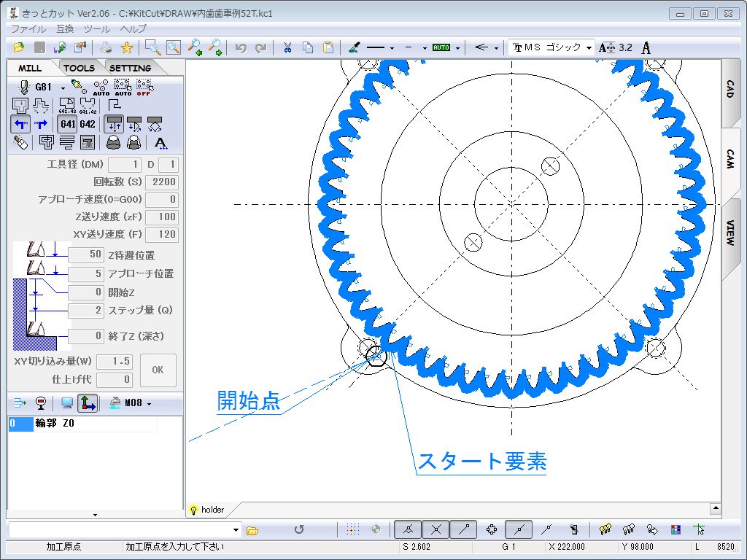The height and width of the screenshot is (560, 747).
Task: Switch to the CAD side tab
Action: coord(730,89)
